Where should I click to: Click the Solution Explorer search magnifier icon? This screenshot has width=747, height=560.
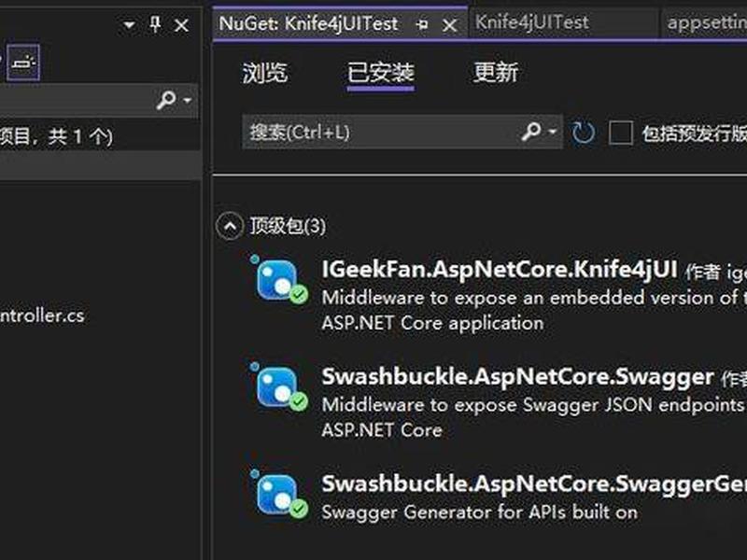166,100
